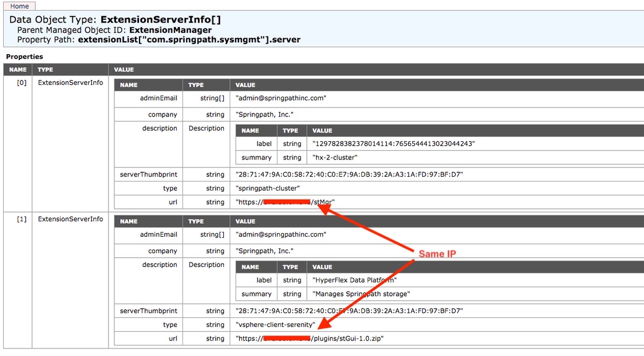Click the company name cell in entry [1]
The image size is (644, 356).
tap(163, 251)
